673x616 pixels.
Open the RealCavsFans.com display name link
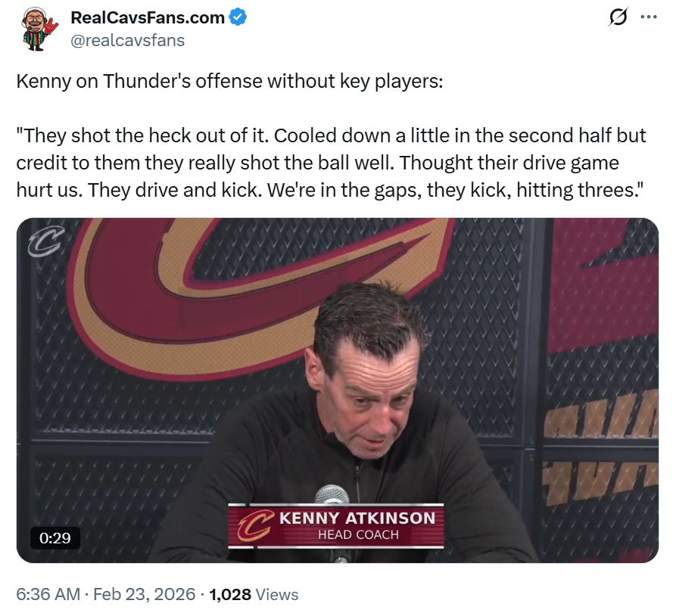pos(148,17)
